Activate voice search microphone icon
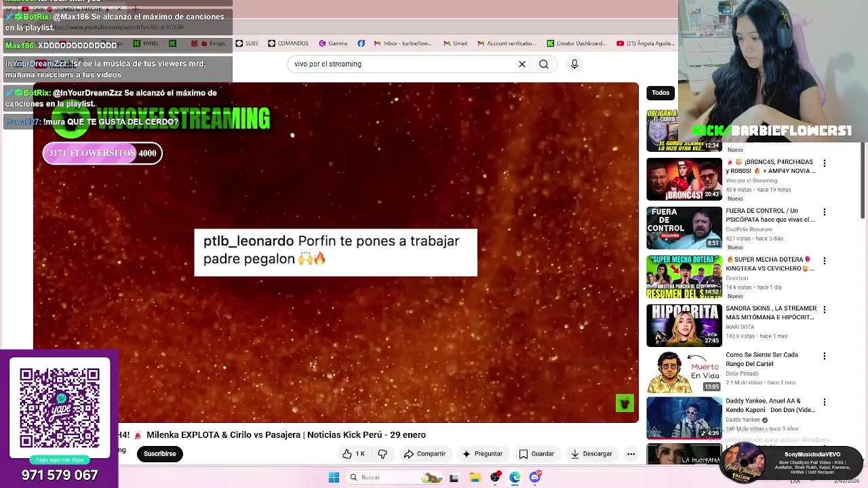The width and height of the screenshot is (868, 488). point(574,64)
